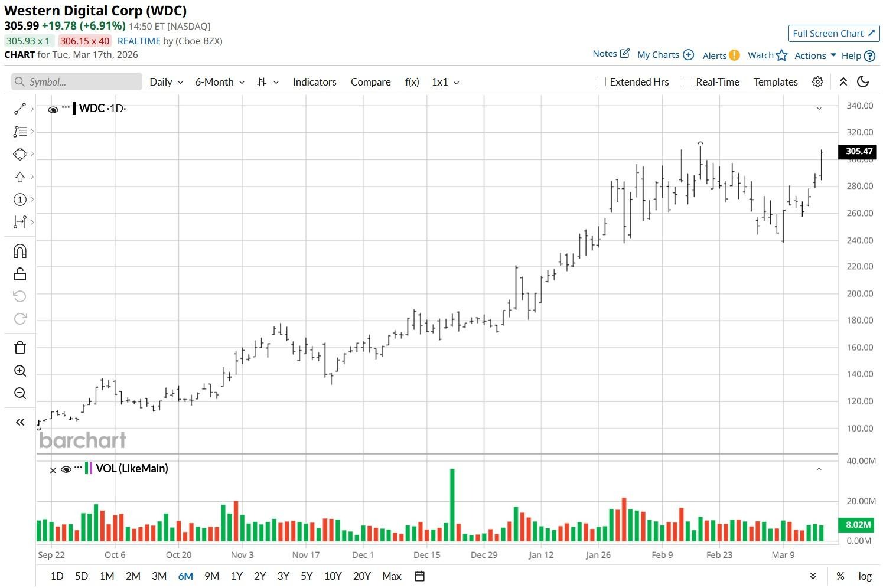The height and width of the screenshot is (588, 883).
Task: Toggle log scale button
Action: click(x=865, y=576)
